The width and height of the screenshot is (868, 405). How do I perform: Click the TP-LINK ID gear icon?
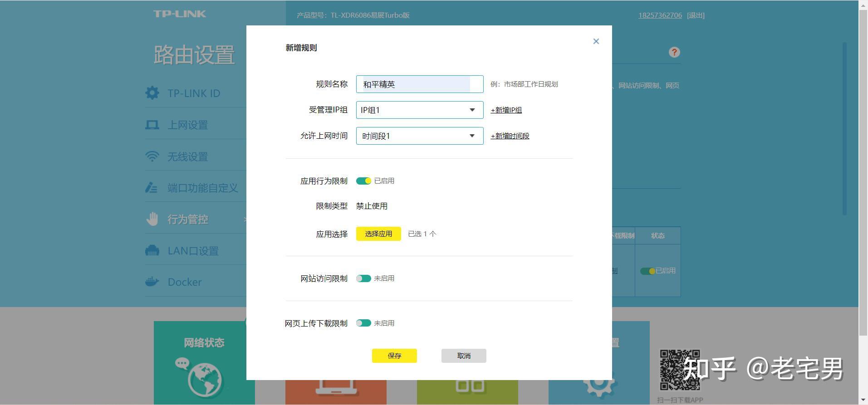point(152,93)
